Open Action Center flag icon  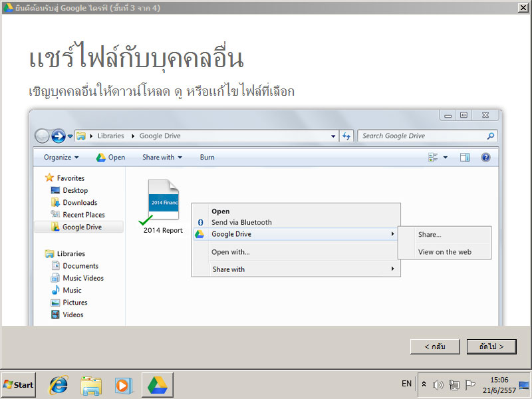469,384
